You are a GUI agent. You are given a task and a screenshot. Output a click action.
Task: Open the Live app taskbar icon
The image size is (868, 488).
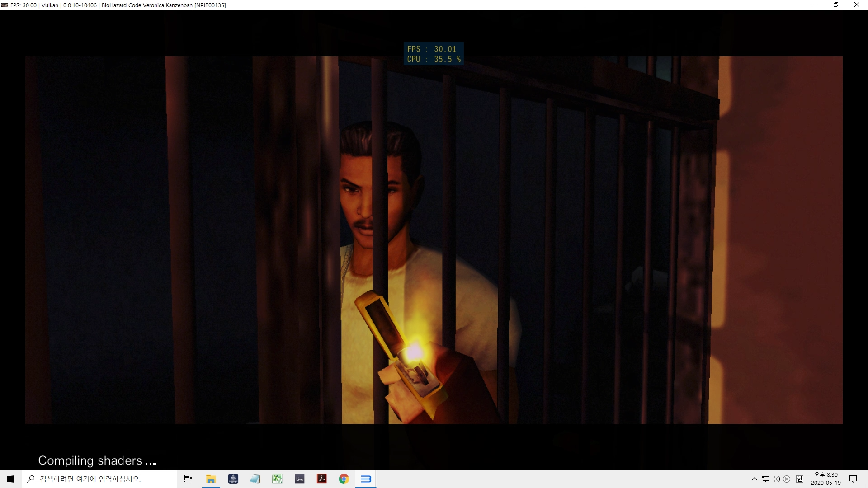(299, 479)
